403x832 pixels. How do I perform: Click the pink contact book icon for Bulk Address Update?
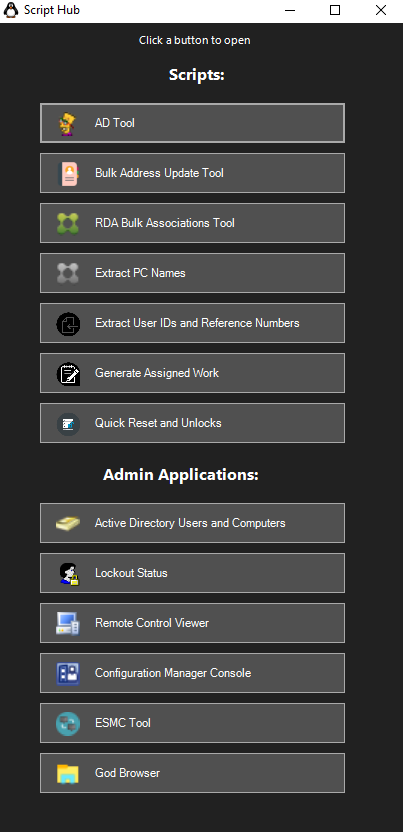click(68, 173)
